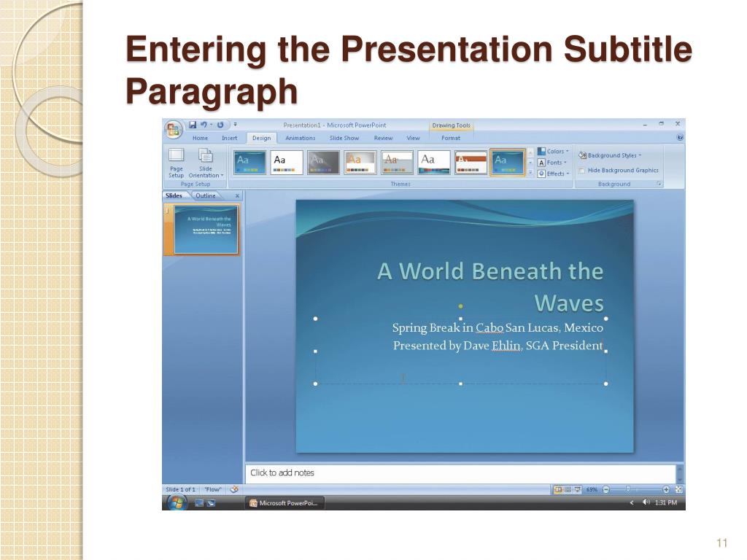Click 'Spring Break in Cabo San Lucas' line
The image size is (747, 560).
tap(498, 327)
